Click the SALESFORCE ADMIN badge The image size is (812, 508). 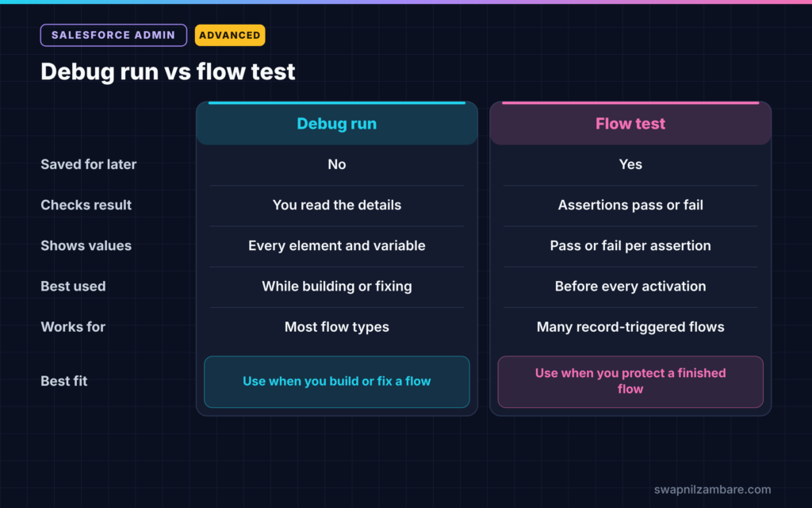click(113, 35)
